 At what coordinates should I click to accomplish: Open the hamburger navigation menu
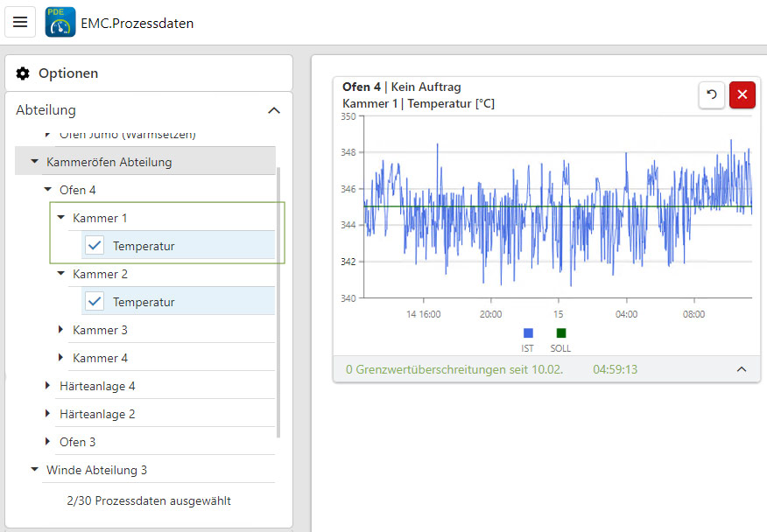click(x=20, y=22)
